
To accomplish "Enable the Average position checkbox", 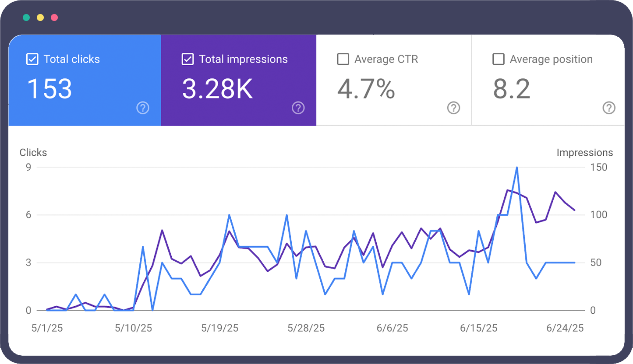I will click(499, 59).
